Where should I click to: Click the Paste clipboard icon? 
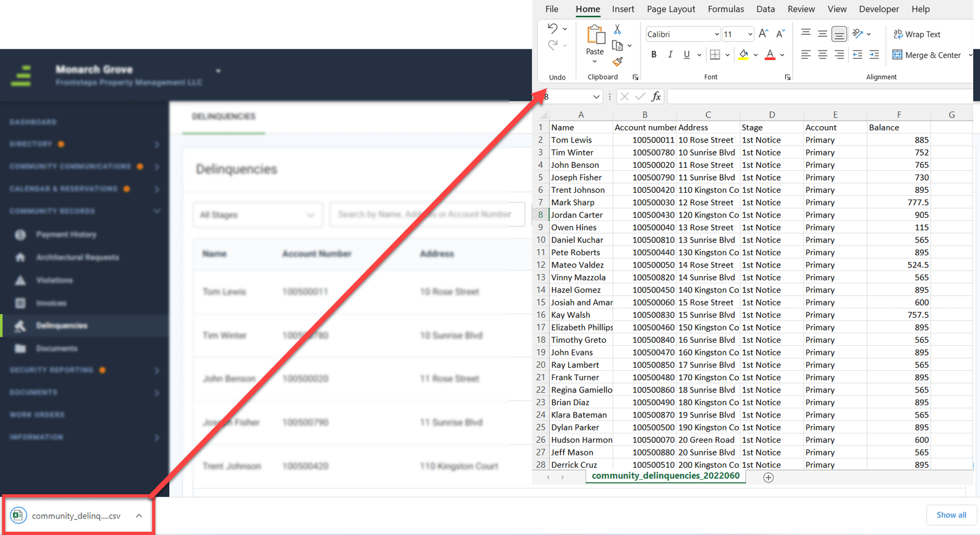(595, 35)
